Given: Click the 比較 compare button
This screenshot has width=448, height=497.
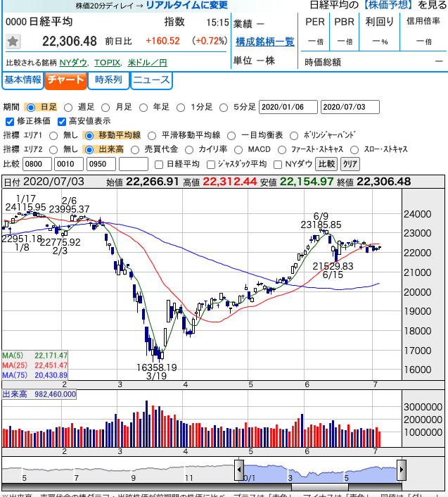Looking at the screenshot, I should pos(326,164).
